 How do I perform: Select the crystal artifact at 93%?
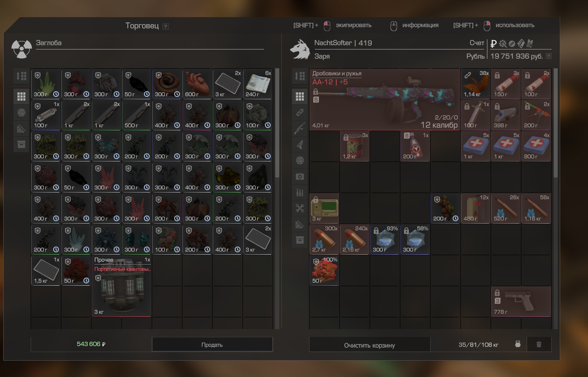tap(385, 239)
